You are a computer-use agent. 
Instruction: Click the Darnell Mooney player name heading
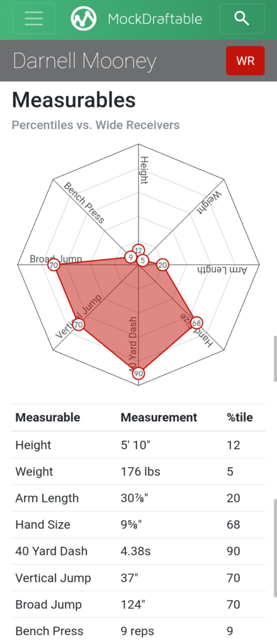click(x=84, y=61)
